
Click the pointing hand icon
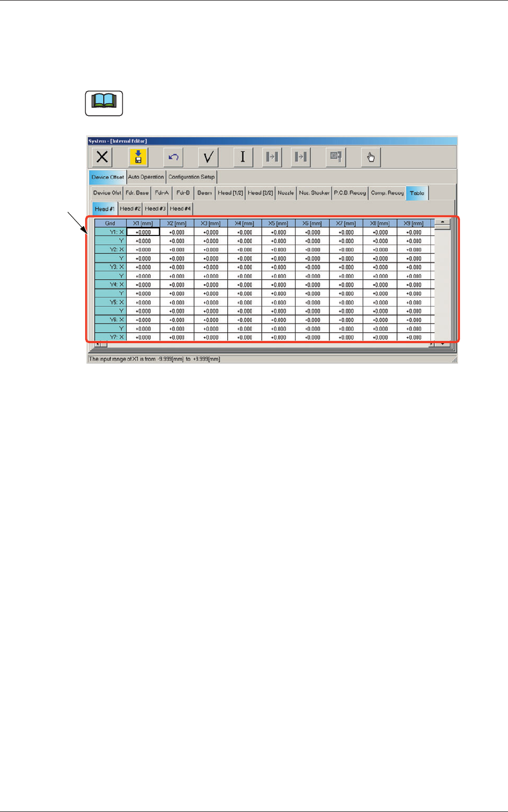coord(371,157)
